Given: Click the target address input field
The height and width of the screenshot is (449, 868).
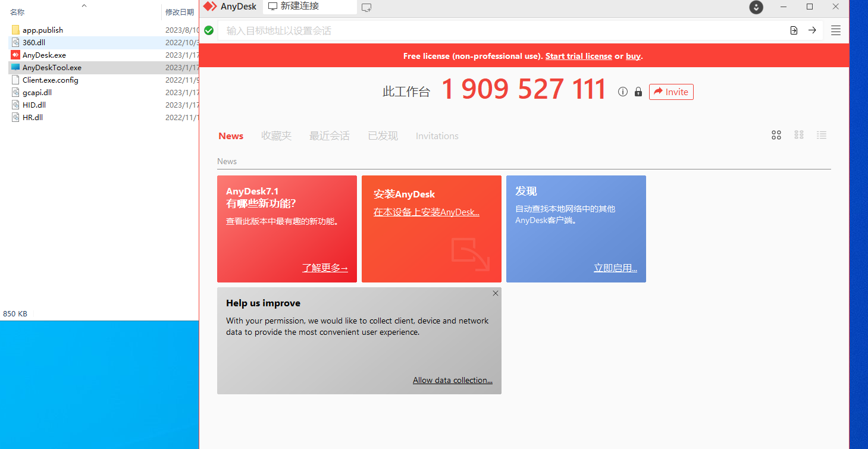Looking at the screenshot, I should [x=500, y=30].
